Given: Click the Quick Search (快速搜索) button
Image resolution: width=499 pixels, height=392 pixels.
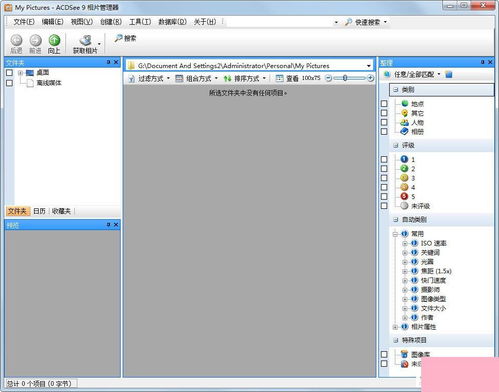Looking at the screenshot, I should (x=366, y=22).
